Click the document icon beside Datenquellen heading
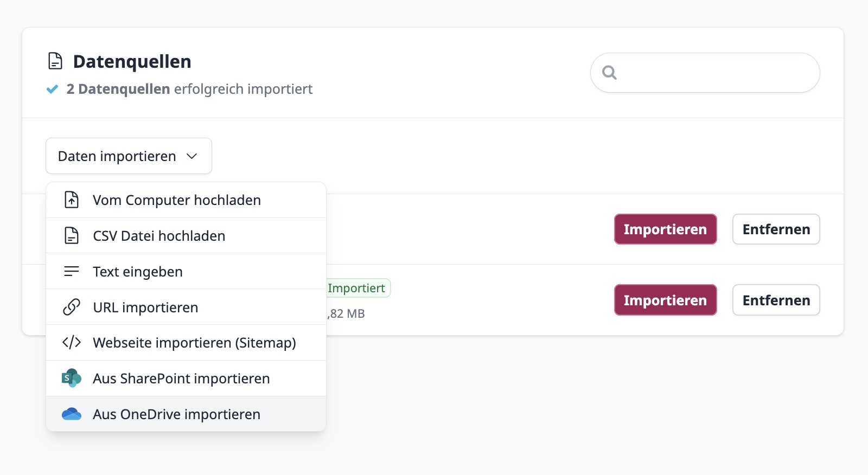 (x=55, y=61)
